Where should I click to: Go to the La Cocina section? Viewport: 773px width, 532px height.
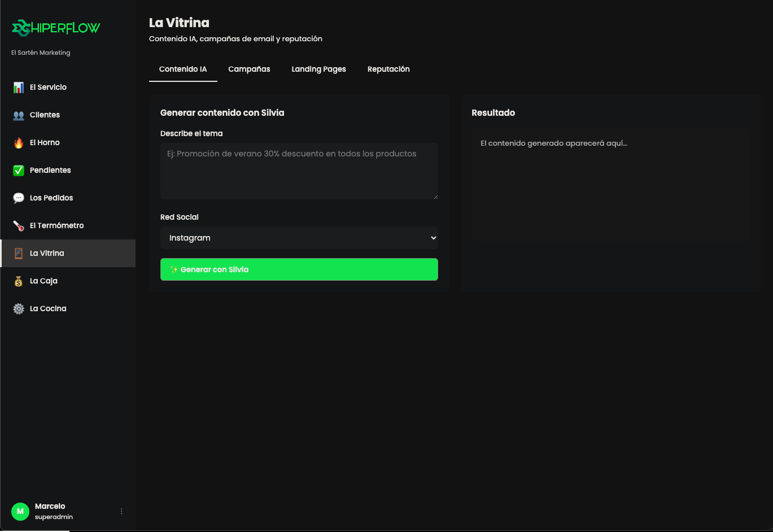pos(68,309)
